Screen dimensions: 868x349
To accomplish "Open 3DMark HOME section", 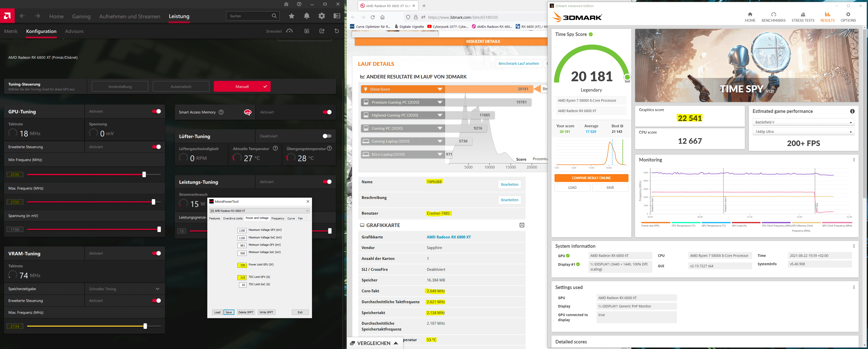I will [x=750, y=17].
